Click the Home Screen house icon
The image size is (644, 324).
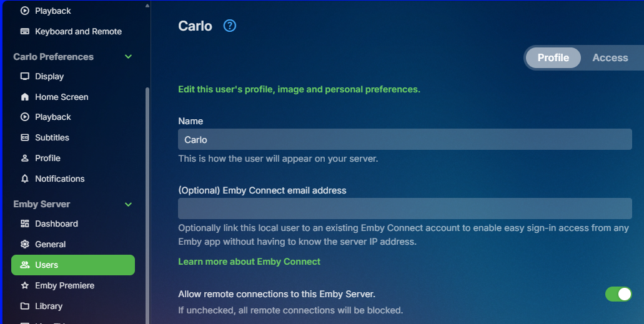click(x=25, y=97)
